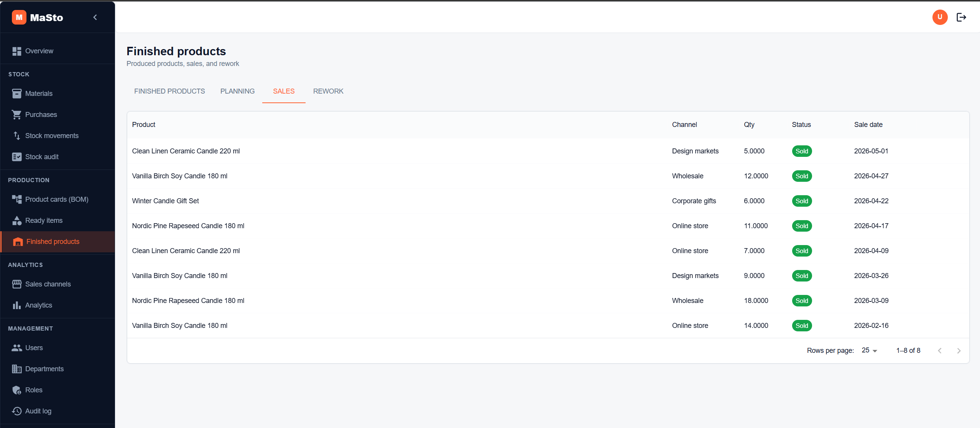Click the Stock audit checklist icon
The image size is (980, 428).
[16, 157]
